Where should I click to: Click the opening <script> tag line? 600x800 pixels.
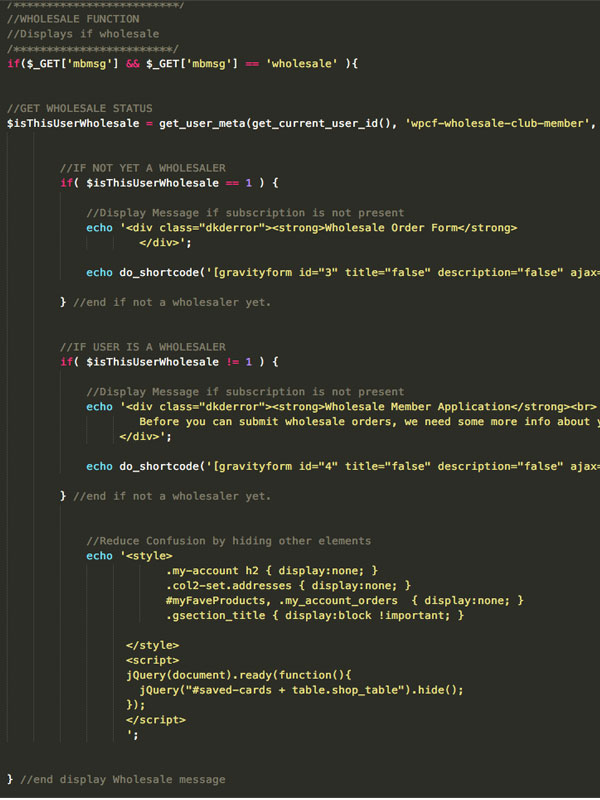[x=152, y=660]
